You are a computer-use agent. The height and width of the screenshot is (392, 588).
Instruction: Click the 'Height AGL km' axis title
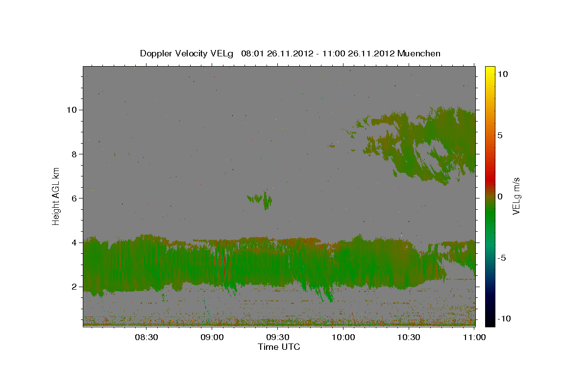(x=56, y=196)
